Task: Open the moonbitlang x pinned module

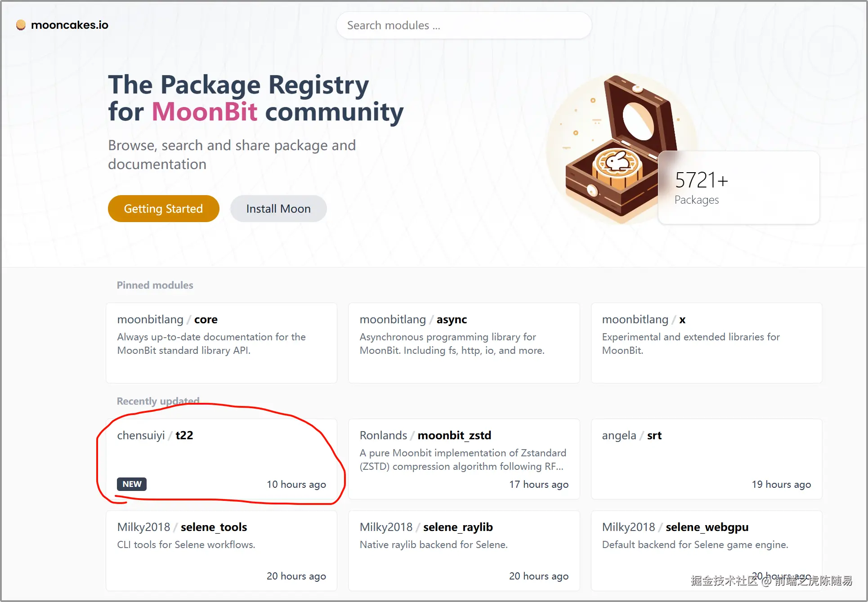Action: click(x=706, y=343)
